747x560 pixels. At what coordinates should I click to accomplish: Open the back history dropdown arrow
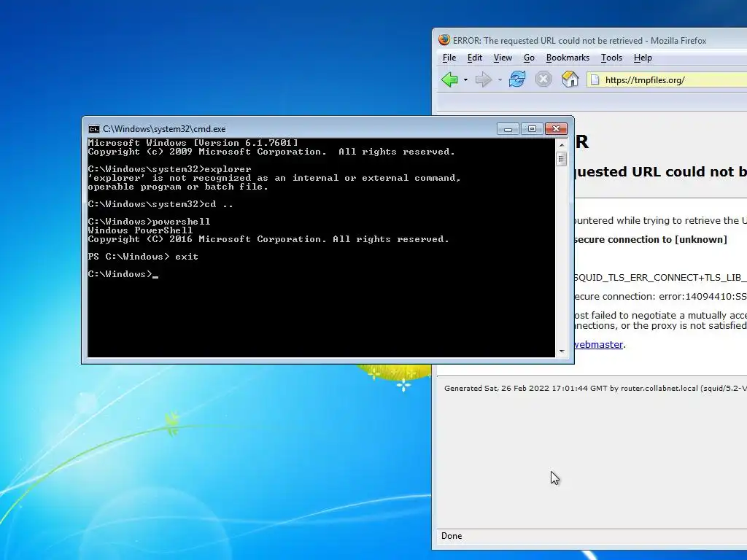point(465,80)
